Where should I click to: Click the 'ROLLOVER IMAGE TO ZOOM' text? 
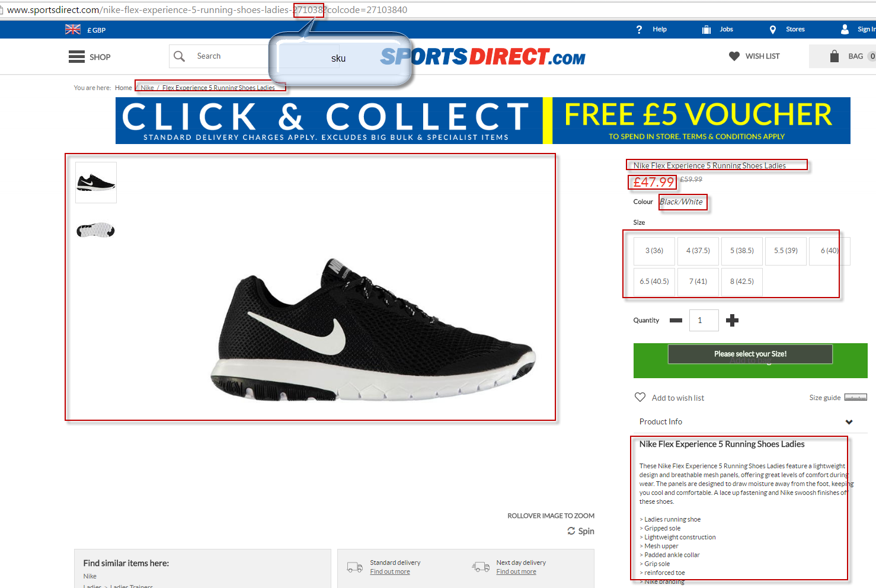[551, 516]
